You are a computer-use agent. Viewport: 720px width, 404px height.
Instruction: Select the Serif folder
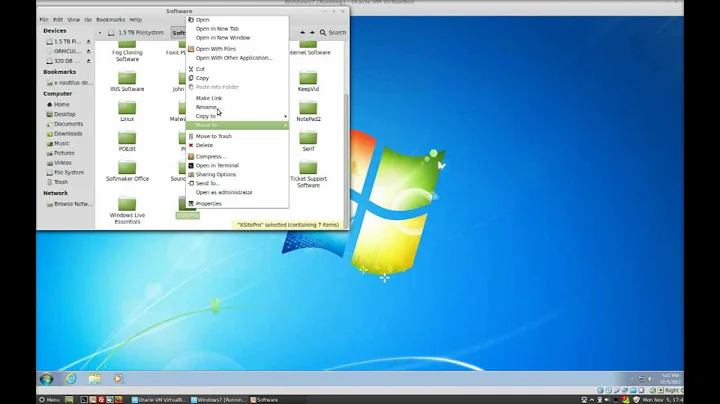308,141
